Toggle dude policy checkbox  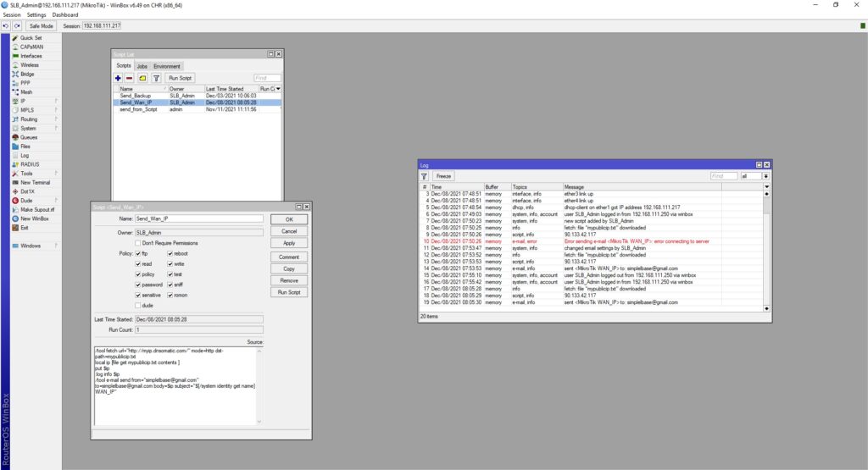click(x=138, y=306)
